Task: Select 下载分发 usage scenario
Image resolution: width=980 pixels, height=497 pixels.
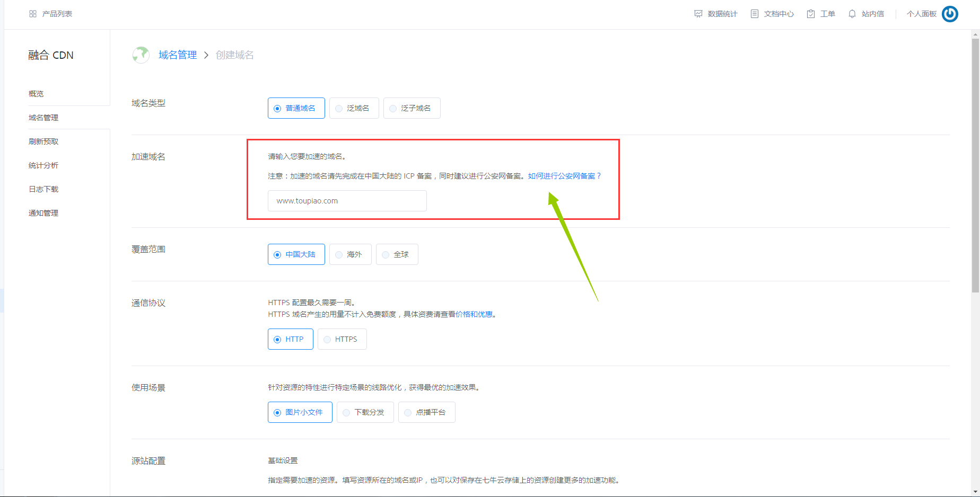Action: click(365, 412)
